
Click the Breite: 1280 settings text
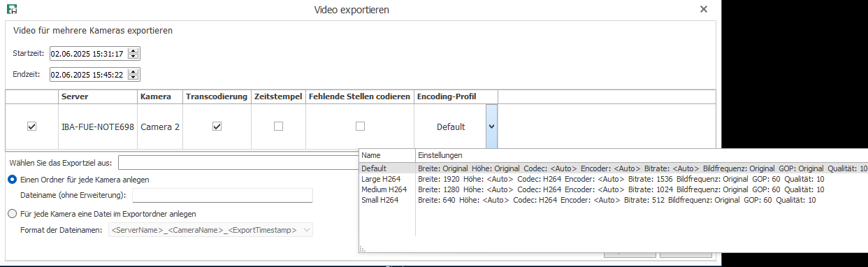click(x=621, y=189)
